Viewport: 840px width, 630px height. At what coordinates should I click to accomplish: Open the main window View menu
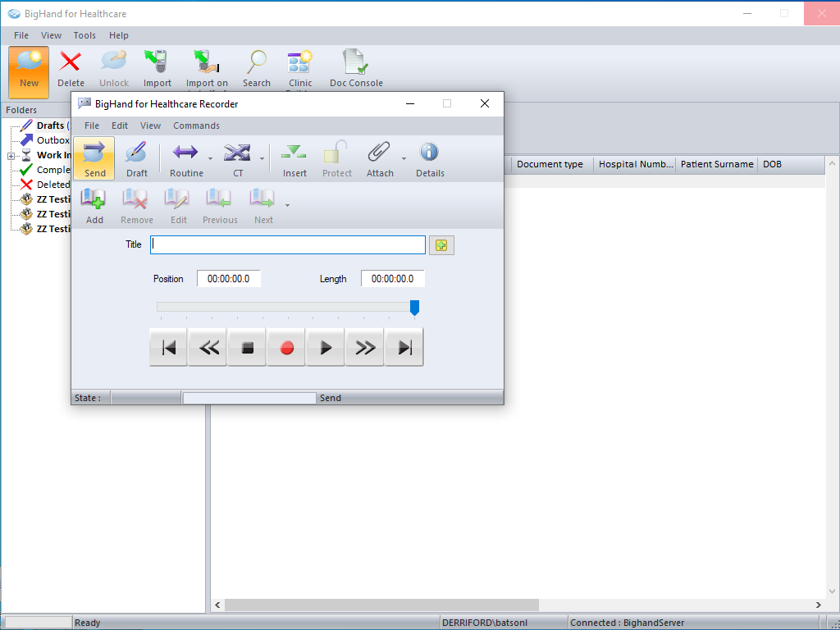(x=51, y=35)
